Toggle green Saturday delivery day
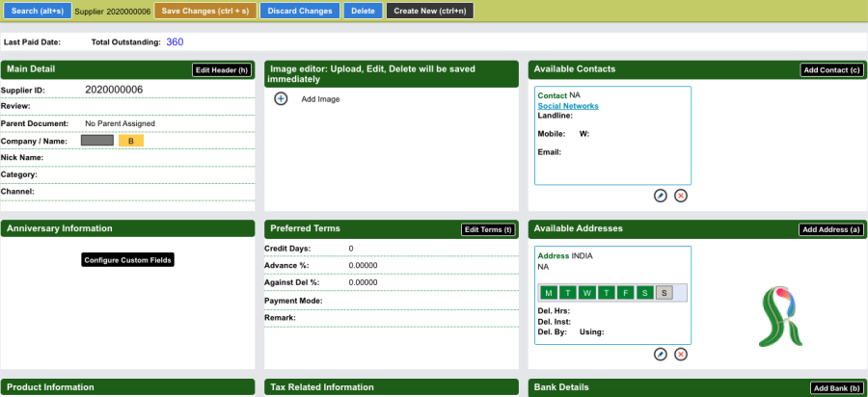 click(x=645, y=293)
